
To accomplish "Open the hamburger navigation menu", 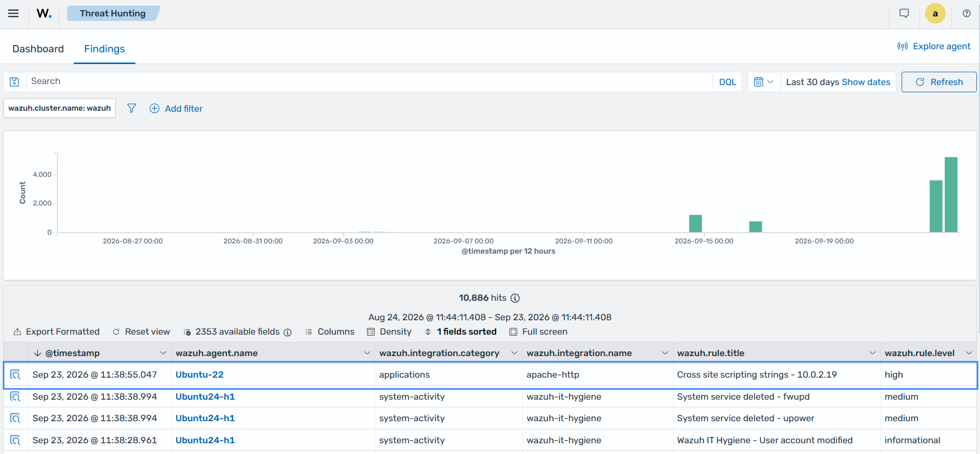I will click(x=13, y=14).
